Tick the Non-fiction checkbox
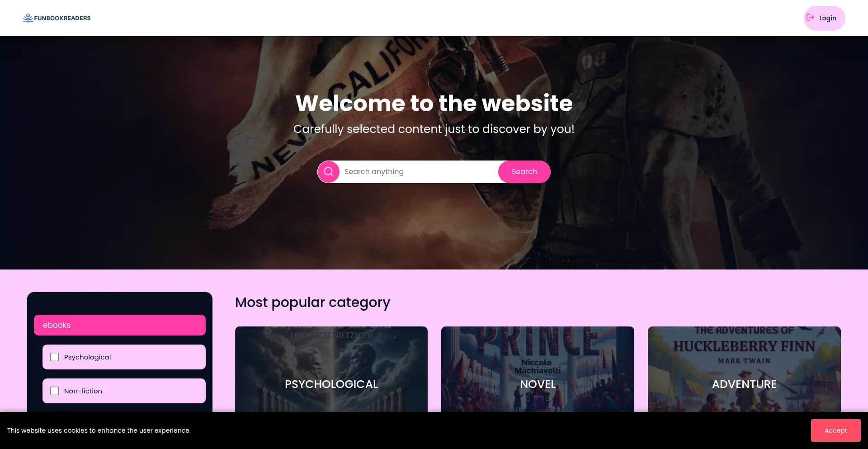The width and height of the screenshot is (868, 449). pyautogui.click(x=55, y=391)
